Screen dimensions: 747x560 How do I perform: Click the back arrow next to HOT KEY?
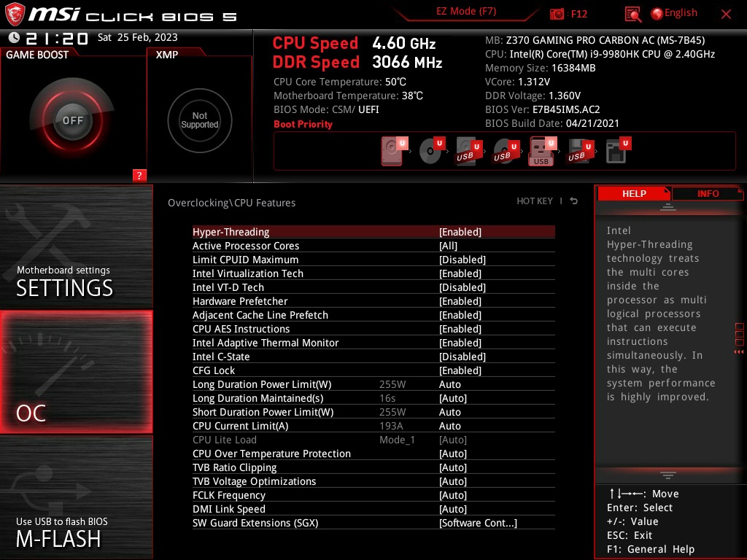click(574, 201)
